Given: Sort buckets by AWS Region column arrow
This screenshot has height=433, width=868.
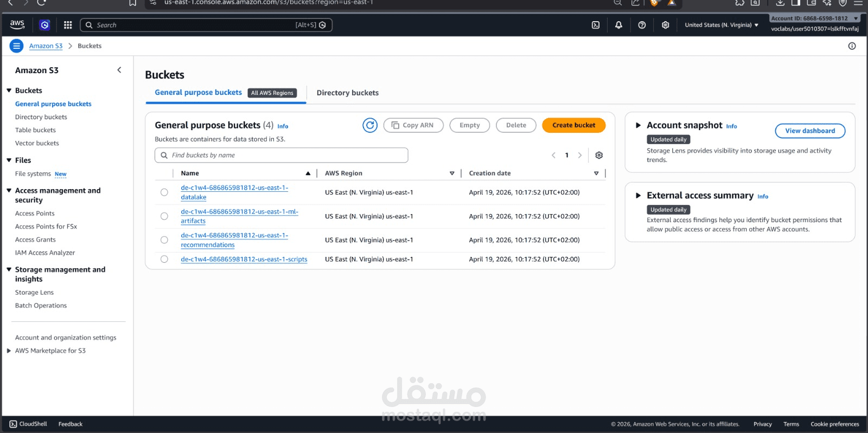Looking at the screenshot, I should pyautogui.click(x=452, y=173).
